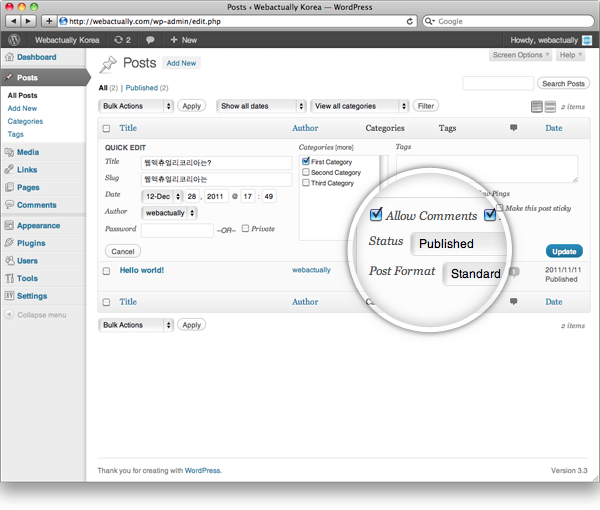
Task: Switch to excerpt view mode icon
Action: [550, 107]
